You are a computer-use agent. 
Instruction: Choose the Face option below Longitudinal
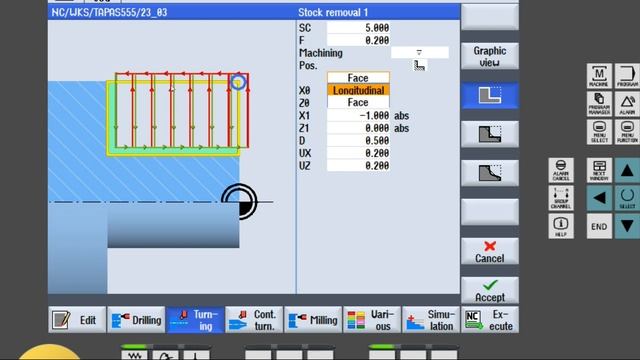(x=358, y=102)
